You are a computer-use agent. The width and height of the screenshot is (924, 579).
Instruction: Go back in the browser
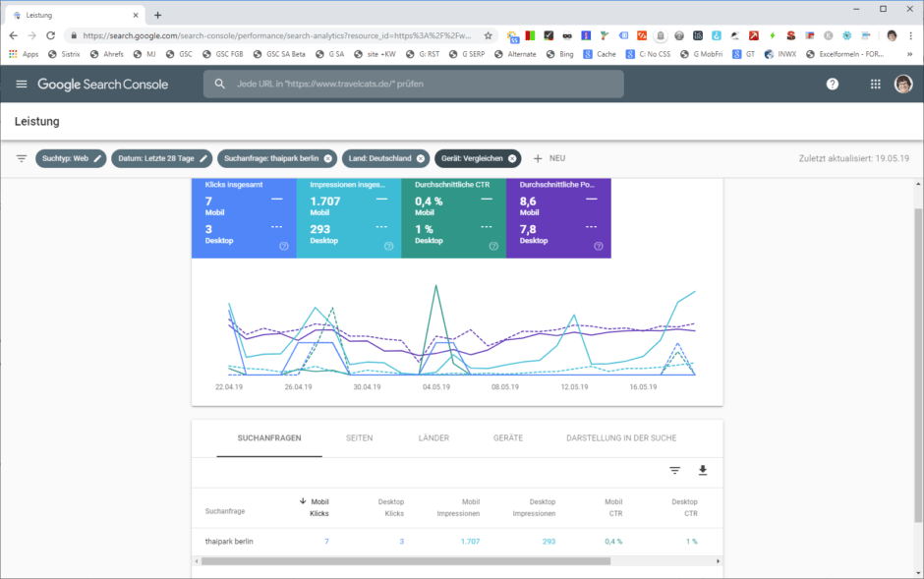13,36
